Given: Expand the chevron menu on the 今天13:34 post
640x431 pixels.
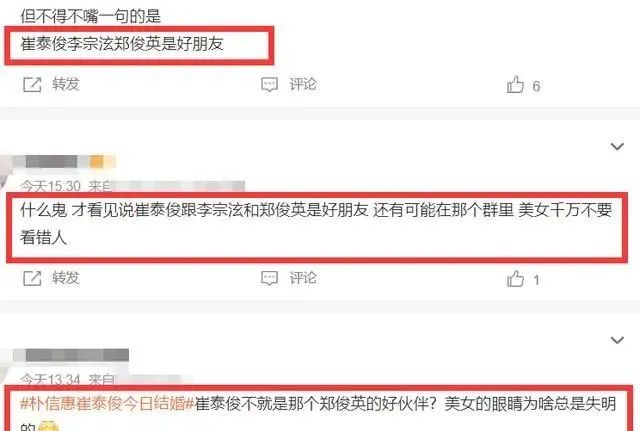Looking at the screenshot, I should coord(617,340).
